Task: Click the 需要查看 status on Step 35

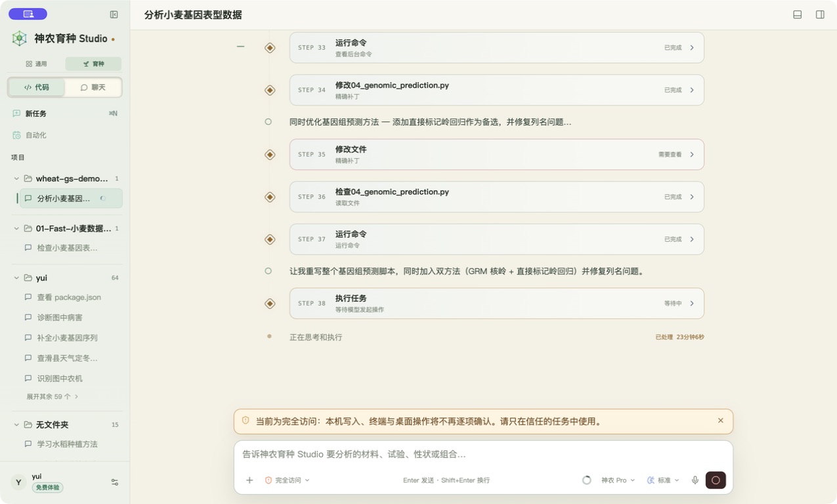Action: pyautogui.click(x=670, y=155)
